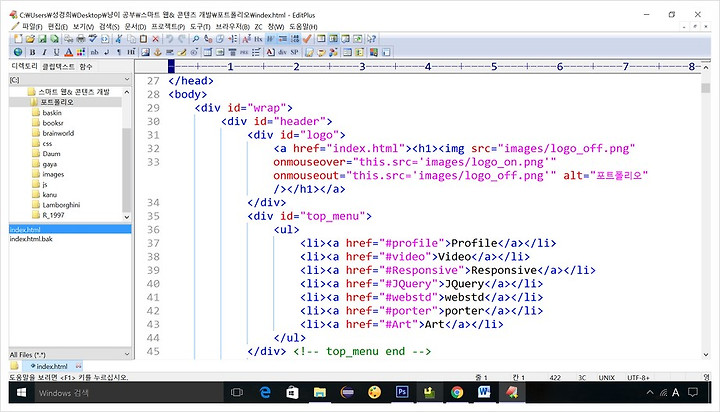The height and width of the screenshot is (412, 720).
Task: Switch to the 클립텍스트 sidebar tab
Action: coord(58,67)
